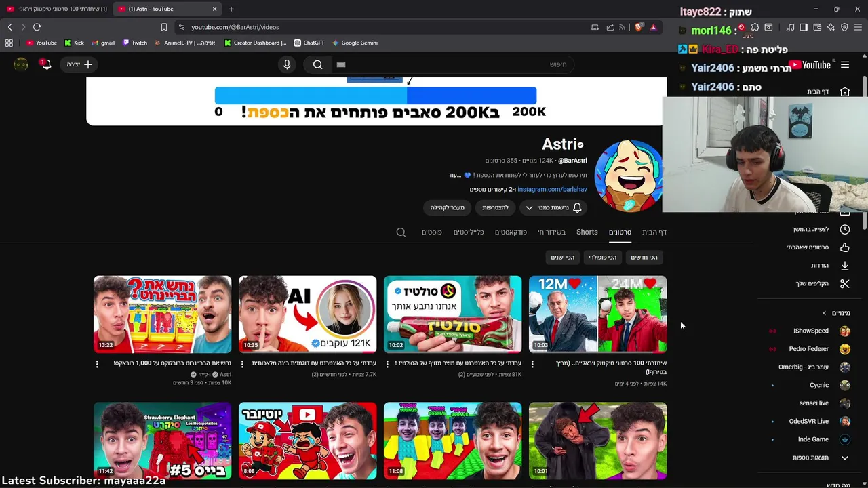Open options menu for the 13:22 video
Image resolution: width=868 pixels, height=488 pixels.
pyautogui.click(x=97, y=364)
